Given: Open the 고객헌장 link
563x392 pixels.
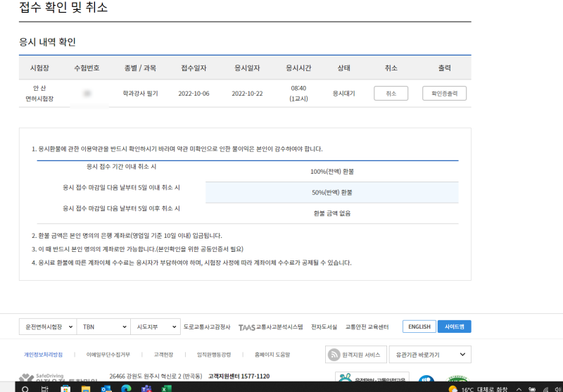Looking at the screenshot, I should (163, 354).
